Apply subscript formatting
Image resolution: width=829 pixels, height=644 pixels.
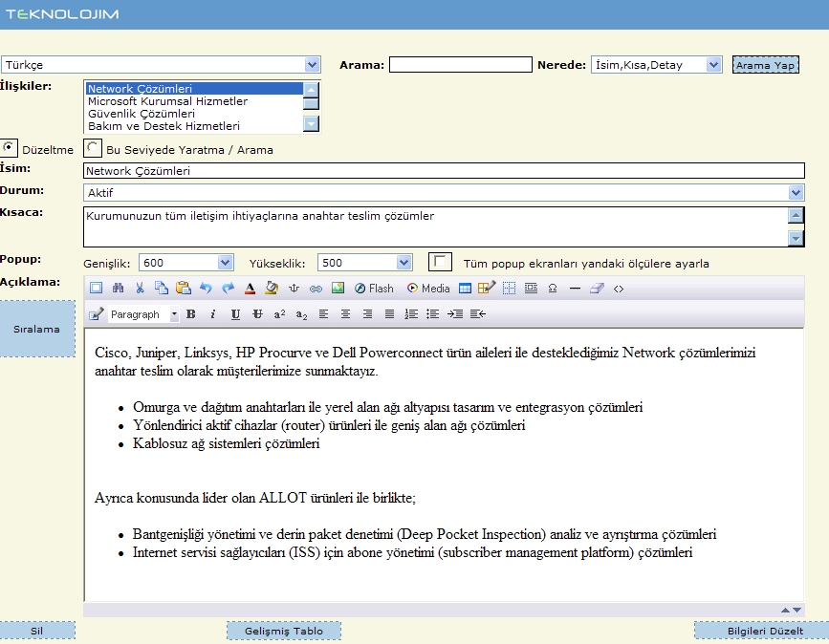coord(301,315)
